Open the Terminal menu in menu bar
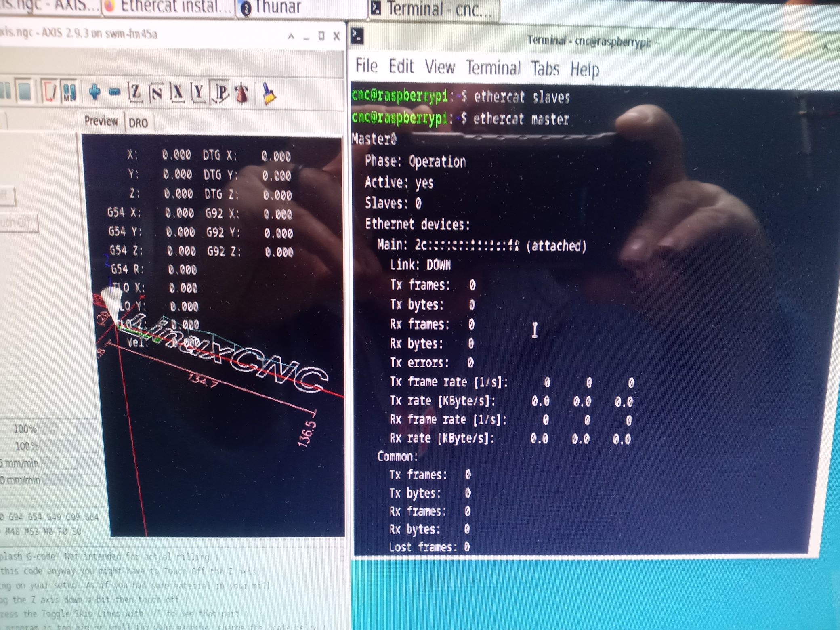 click(x=493, y=68)
